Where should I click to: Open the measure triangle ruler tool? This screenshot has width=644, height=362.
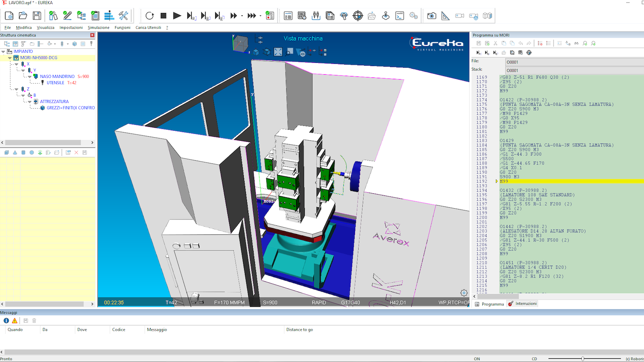click(x=446, y=16)
